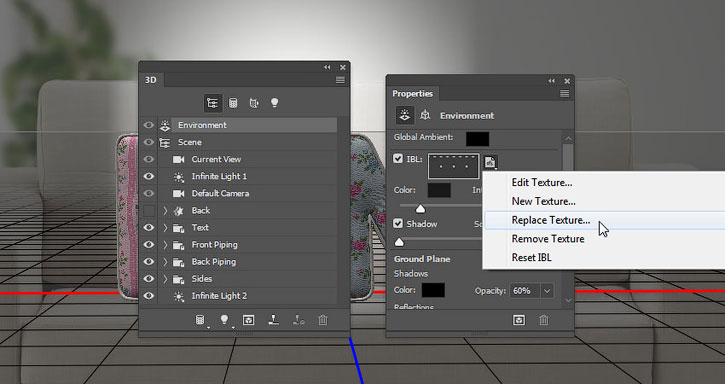The image size is (725, 384).
Task: Hide the Sides mesh
Action: [148, 279]
